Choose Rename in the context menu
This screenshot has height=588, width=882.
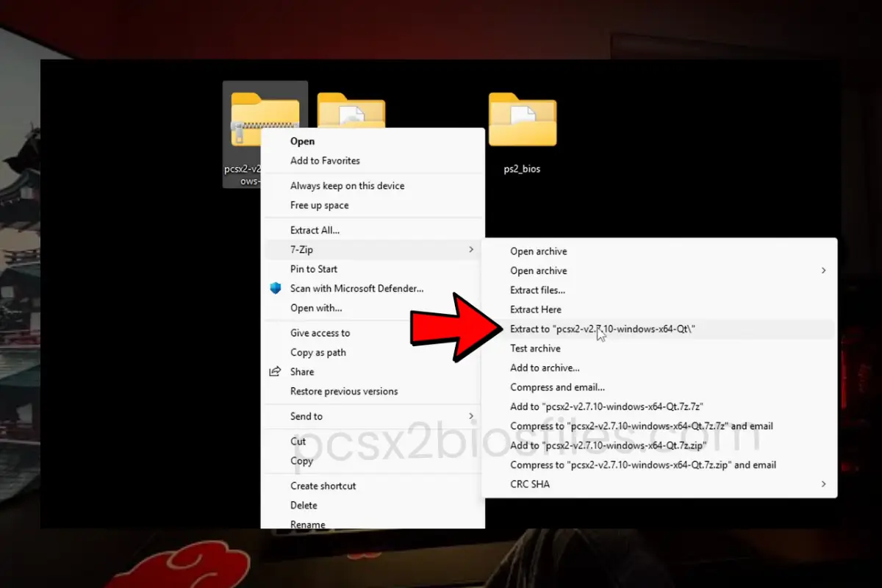[307, 524]
